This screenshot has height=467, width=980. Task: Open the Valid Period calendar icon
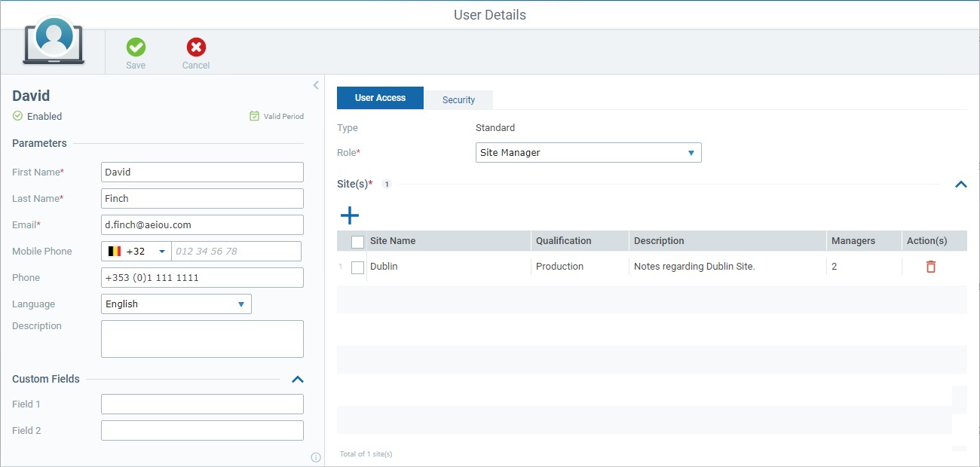[253, 116]
